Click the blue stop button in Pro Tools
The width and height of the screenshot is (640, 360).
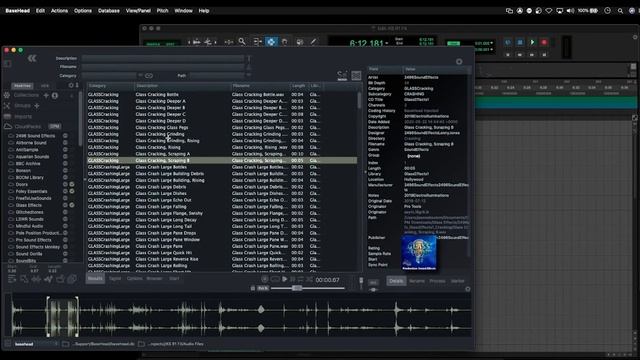point(520,42)
